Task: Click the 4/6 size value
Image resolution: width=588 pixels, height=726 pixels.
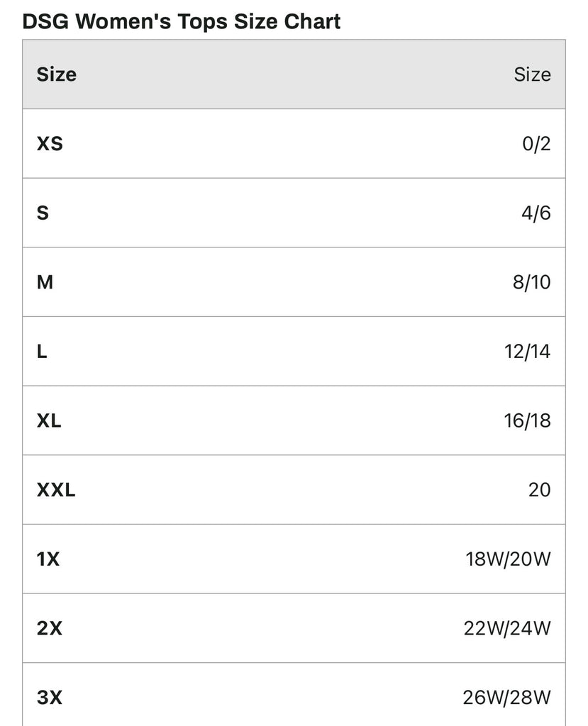Action: tap(536, 213)
